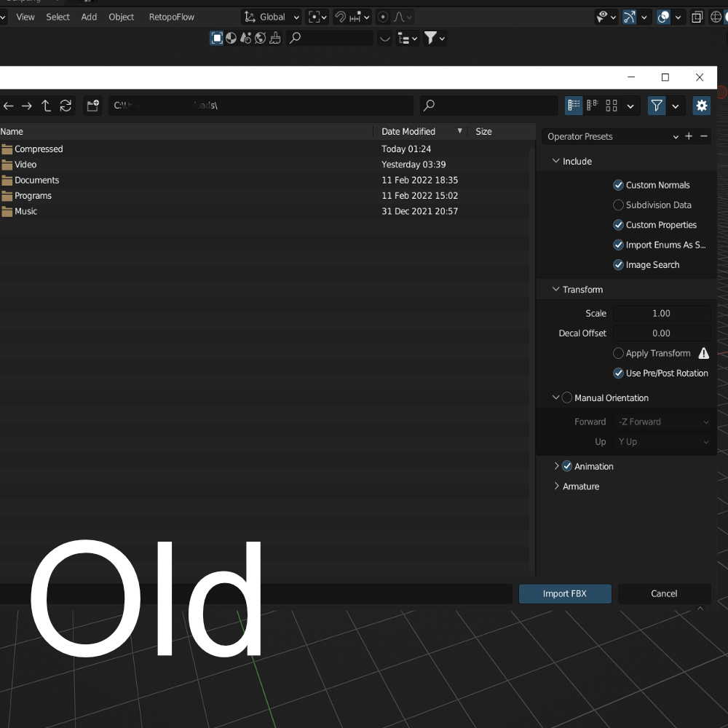The image size is (728, 728).
Task: Expand the Armature section
Action: (556, 486)
